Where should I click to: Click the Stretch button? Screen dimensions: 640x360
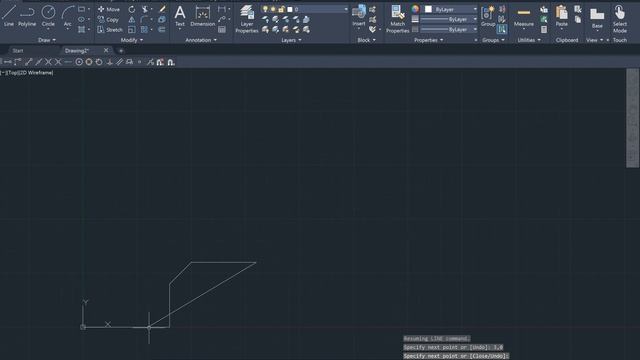coord(110,29)
